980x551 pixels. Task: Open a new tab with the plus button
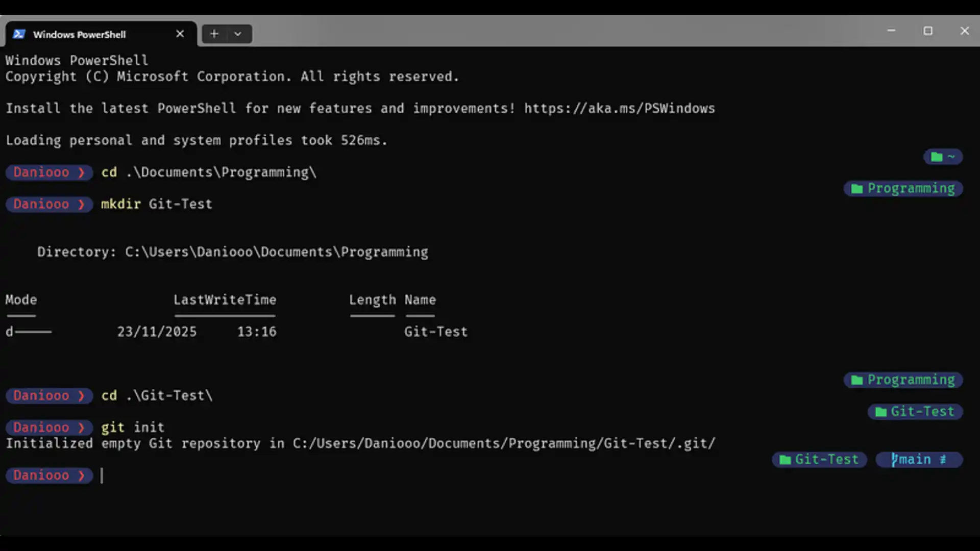coord(214,34)
